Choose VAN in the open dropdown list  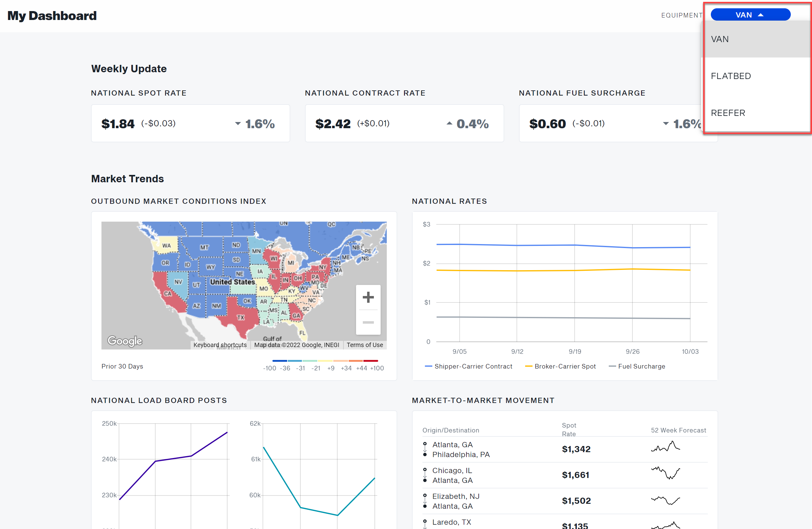pyautogui.click(x=720, y=39)
